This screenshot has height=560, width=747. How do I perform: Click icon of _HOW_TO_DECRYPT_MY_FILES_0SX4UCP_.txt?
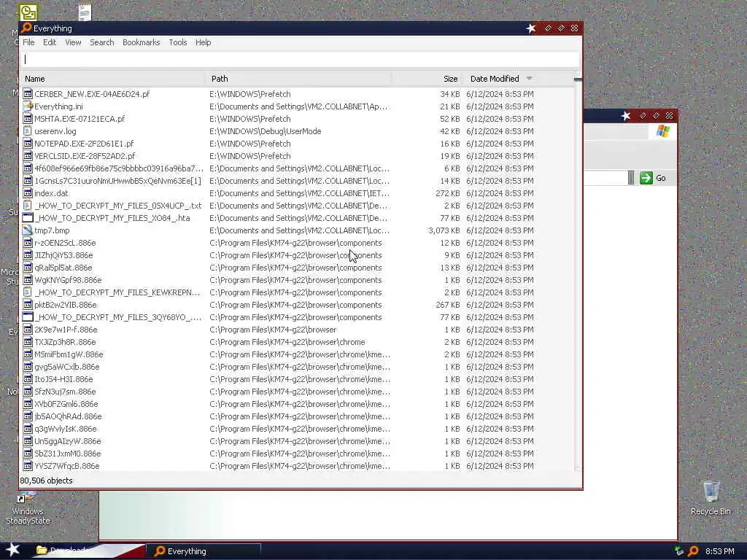tap(28, 206)
